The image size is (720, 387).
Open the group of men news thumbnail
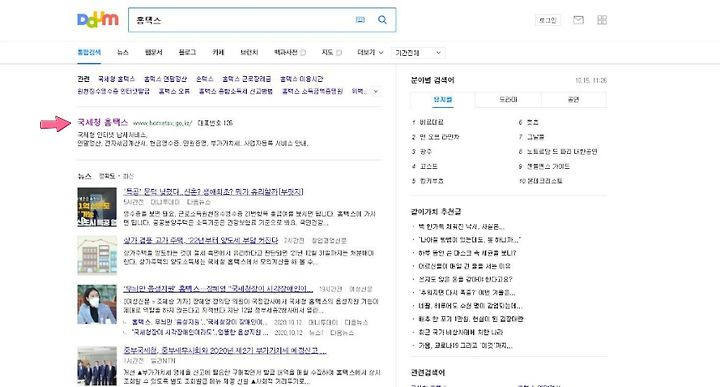click(x=97, y=366)
